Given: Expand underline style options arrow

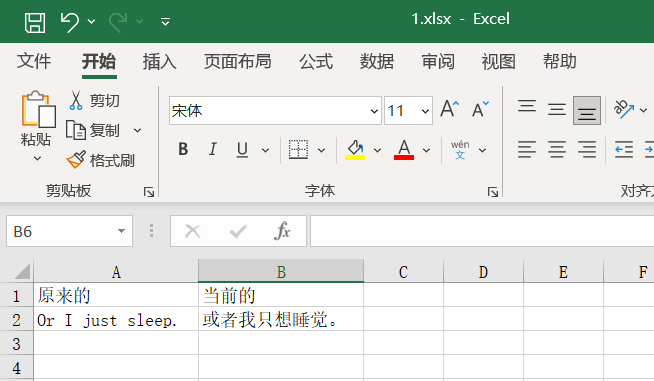Looking at the screenshot, I should coord(265,150).
